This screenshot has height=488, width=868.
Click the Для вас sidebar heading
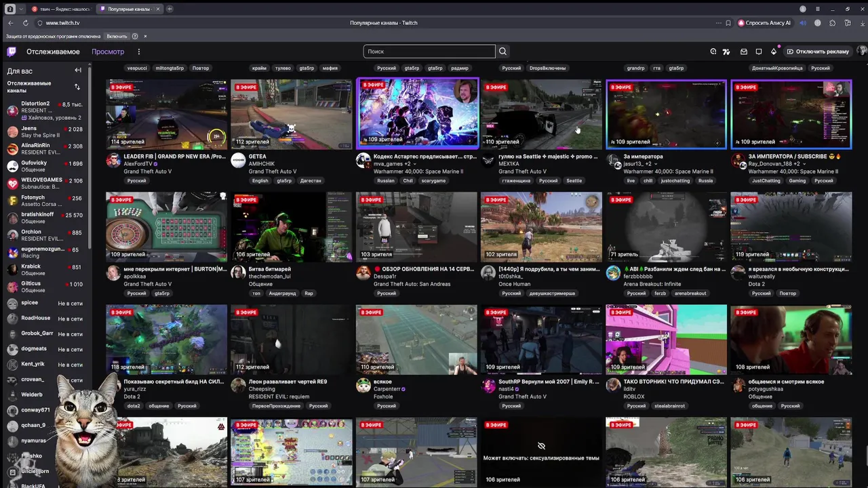pos(20,71)
